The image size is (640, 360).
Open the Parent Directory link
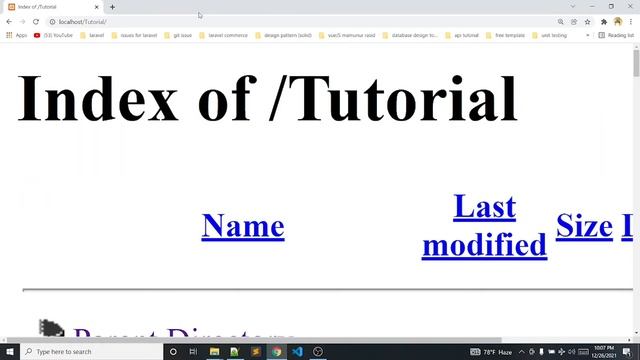[184, 333]
